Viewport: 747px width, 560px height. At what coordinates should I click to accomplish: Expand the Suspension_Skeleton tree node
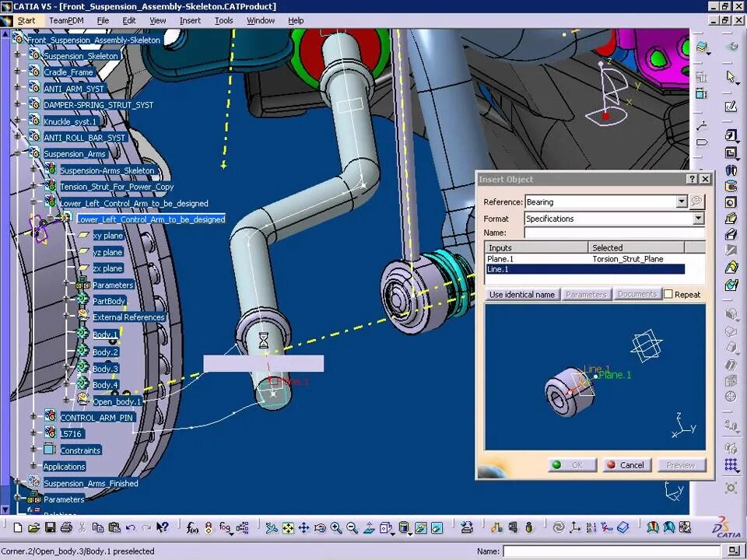(x=18, y=56)
